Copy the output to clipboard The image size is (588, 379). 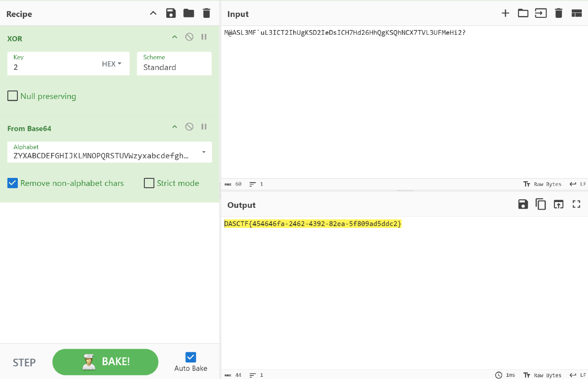tap(541, 204)
